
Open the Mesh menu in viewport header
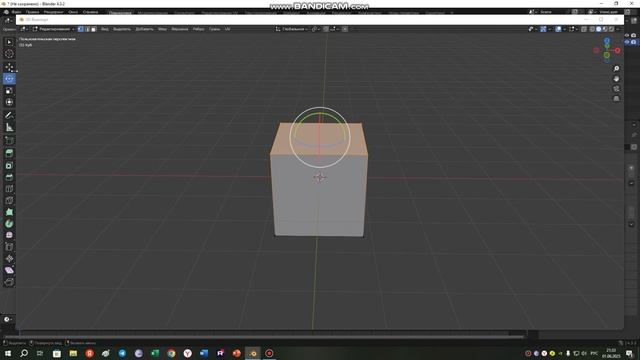[x=162, y=29]
